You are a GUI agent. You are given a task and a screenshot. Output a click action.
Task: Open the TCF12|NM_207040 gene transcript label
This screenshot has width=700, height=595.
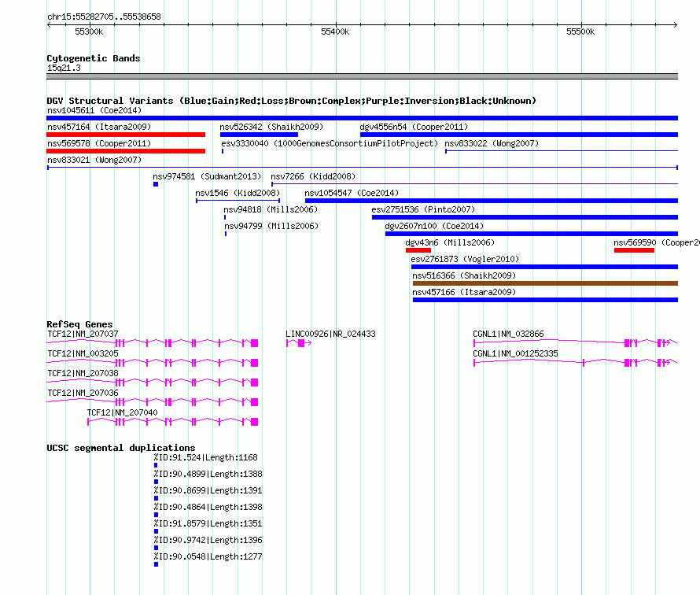click(x=122, y=412)
